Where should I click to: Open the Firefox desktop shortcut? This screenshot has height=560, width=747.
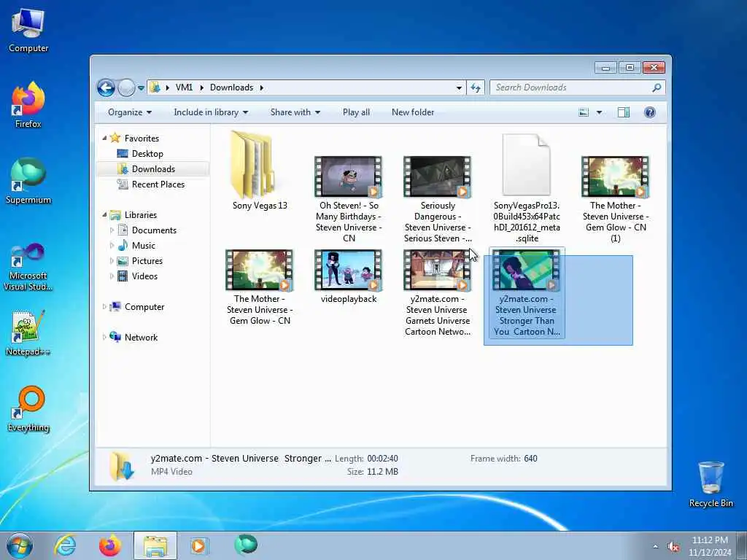click(28, 105)
